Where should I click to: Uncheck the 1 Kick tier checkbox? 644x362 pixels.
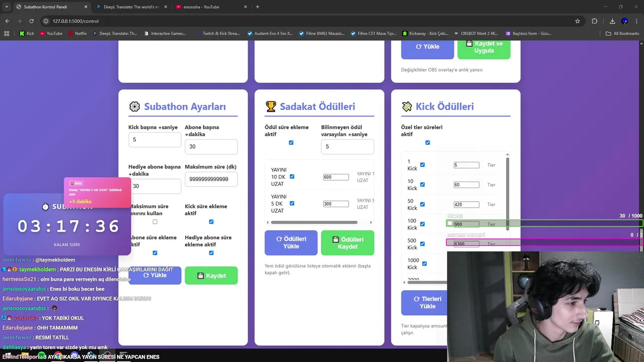(422, 165)
